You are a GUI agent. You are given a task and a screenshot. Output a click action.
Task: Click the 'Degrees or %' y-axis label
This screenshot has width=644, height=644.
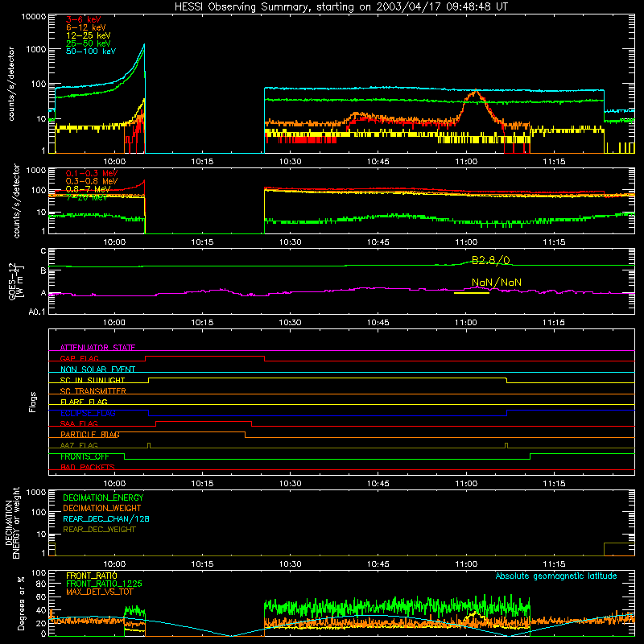pyautogui.click(x=21, y=603)
